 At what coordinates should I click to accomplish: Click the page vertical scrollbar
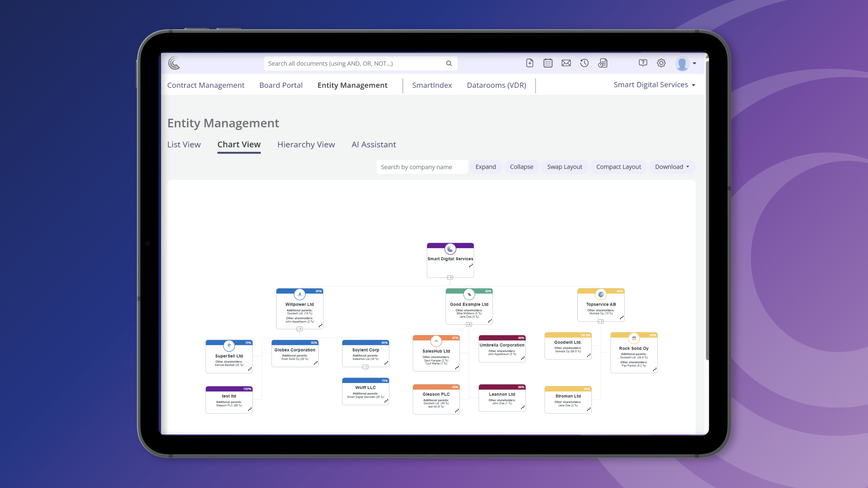707,210
